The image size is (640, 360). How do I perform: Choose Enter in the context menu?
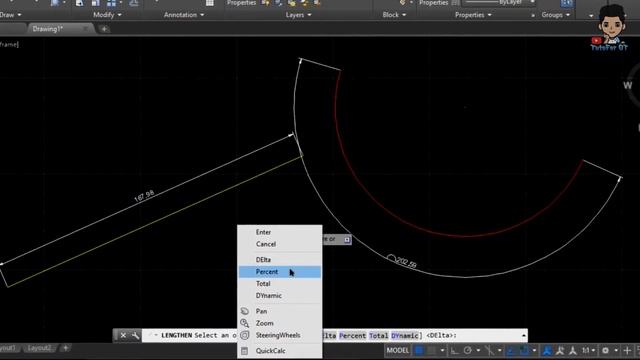pos(280,232)
